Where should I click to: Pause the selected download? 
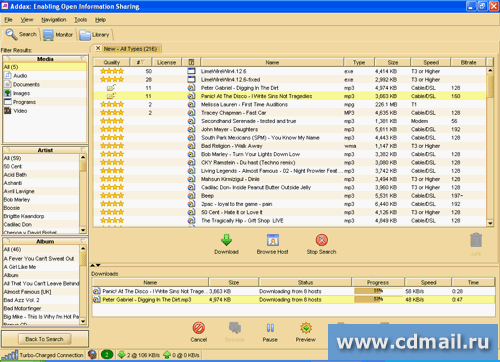(270, 328)
